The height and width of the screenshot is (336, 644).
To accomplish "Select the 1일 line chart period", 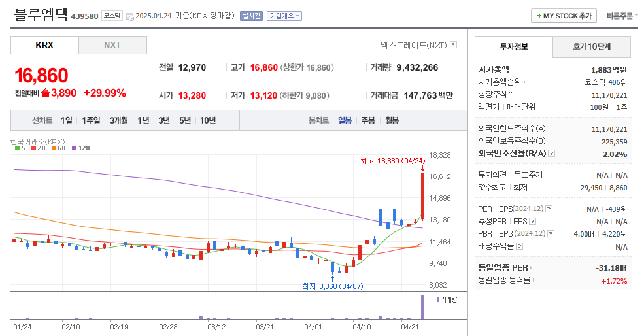I will coord(67,120).
